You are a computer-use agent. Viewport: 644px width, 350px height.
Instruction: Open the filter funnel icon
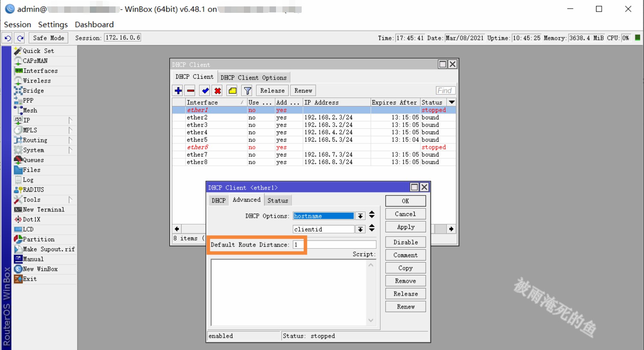point(247,91)
